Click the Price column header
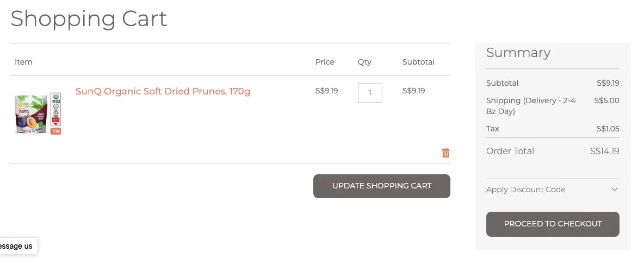Image resolution: width=644 pixels, height=259 pixels. 325,62
